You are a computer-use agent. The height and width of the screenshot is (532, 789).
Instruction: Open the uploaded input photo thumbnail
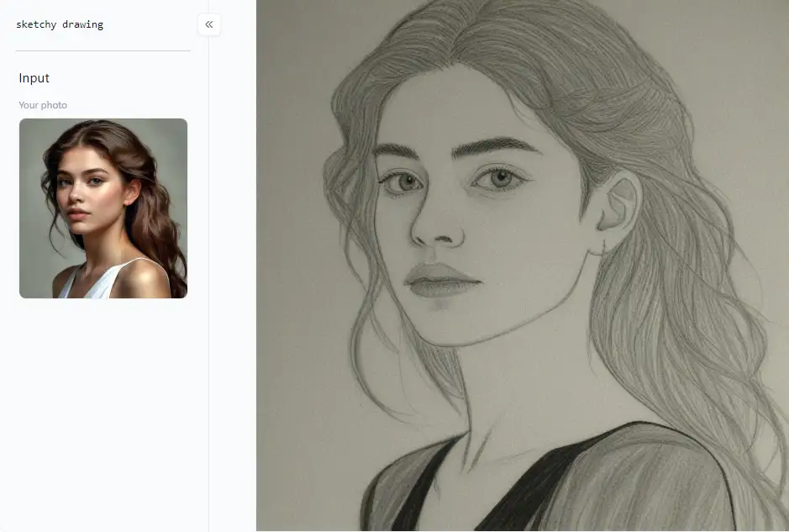(103, 208)
